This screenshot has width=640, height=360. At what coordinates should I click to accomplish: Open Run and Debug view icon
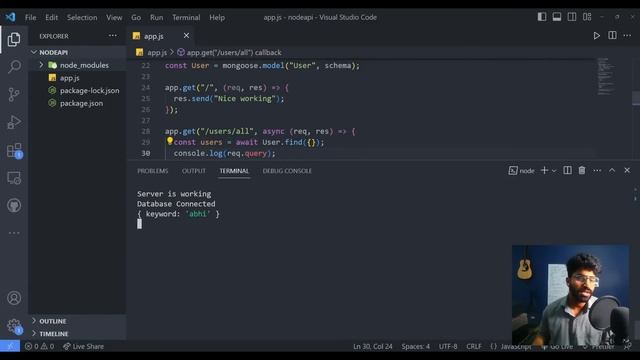[x=14, y=122]
